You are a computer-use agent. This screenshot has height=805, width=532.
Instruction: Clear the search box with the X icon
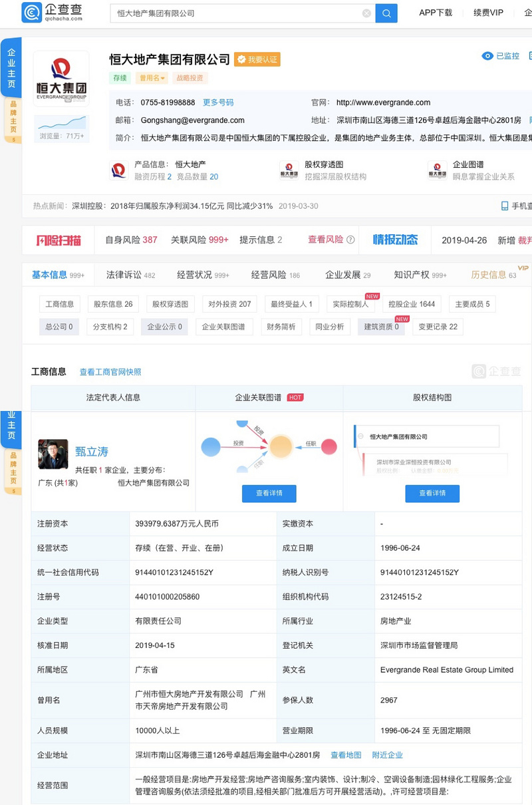(366, 13)
